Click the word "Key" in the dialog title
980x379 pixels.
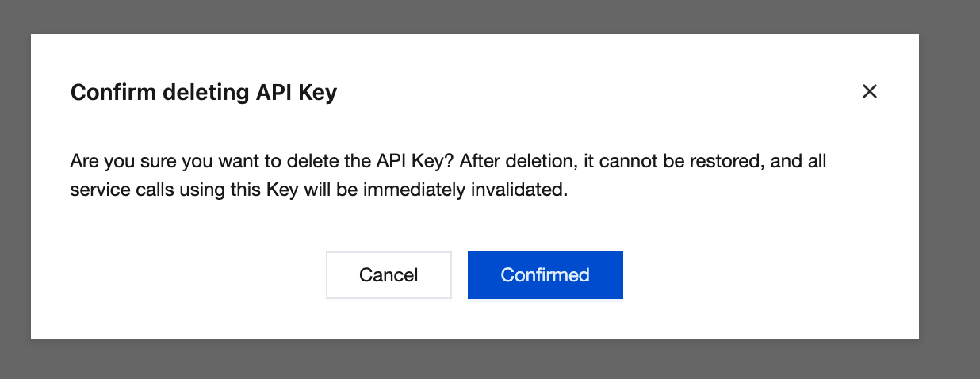[318, 93]
